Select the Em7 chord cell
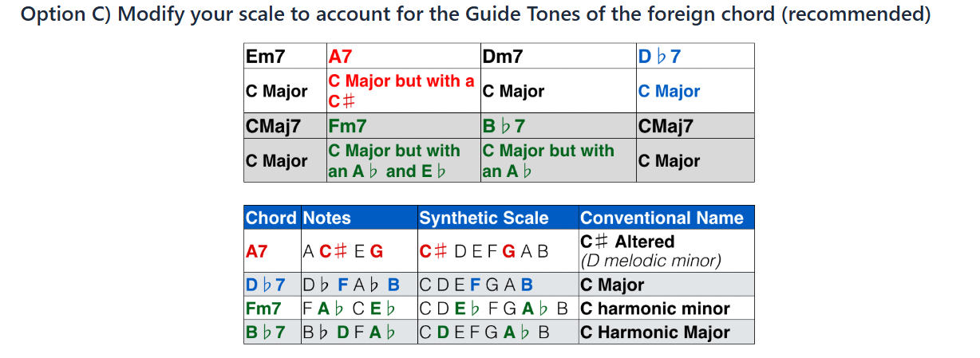The width and height of the screenshot is (980, 358). 265,57
